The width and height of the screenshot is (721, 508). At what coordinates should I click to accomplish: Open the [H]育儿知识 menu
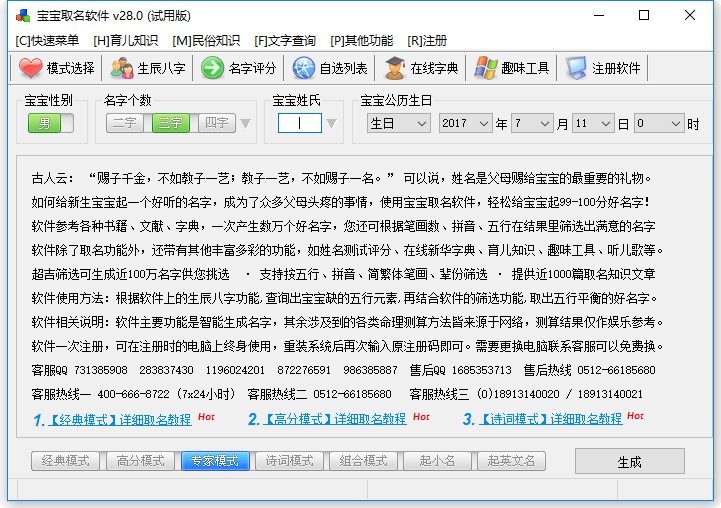coord(125,40)
